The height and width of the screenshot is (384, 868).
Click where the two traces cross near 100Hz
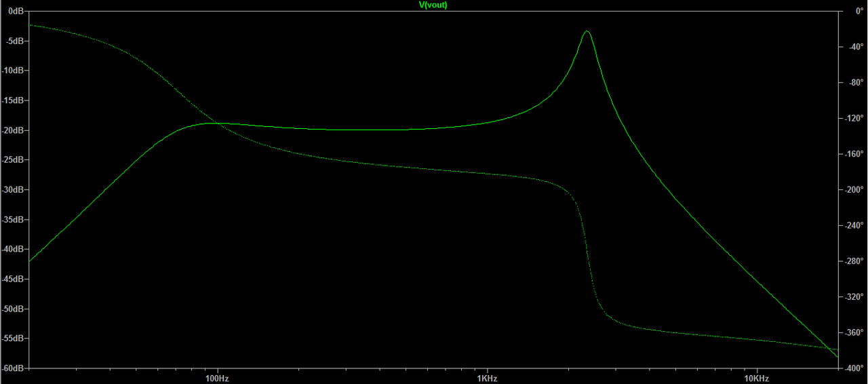click(216, 123)
